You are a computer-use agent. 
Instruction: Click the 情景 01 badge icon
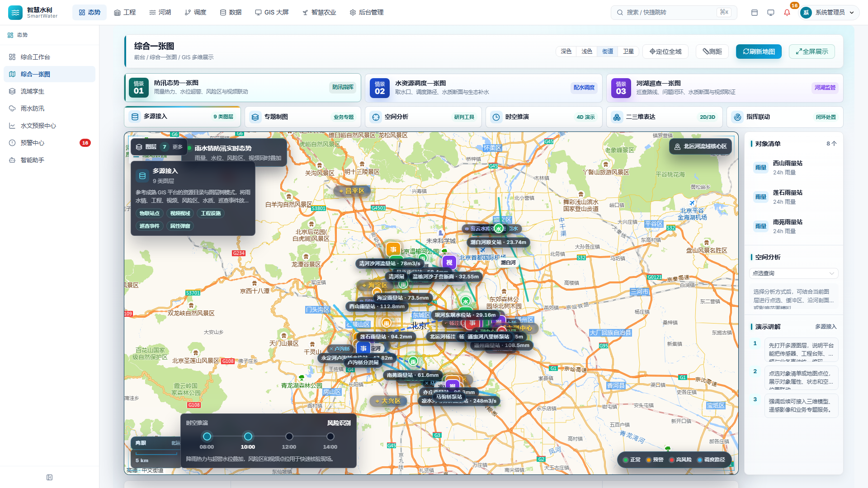click(x=139, y=88)
